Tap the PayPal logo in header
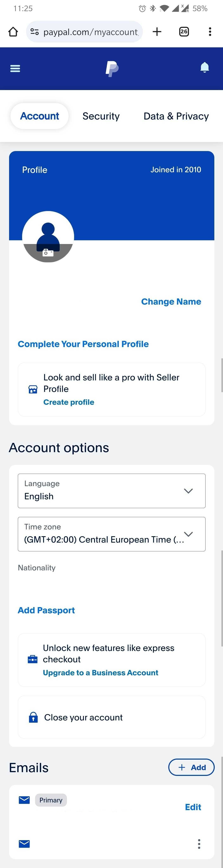223x868 pixels. [x=112, y=69]
